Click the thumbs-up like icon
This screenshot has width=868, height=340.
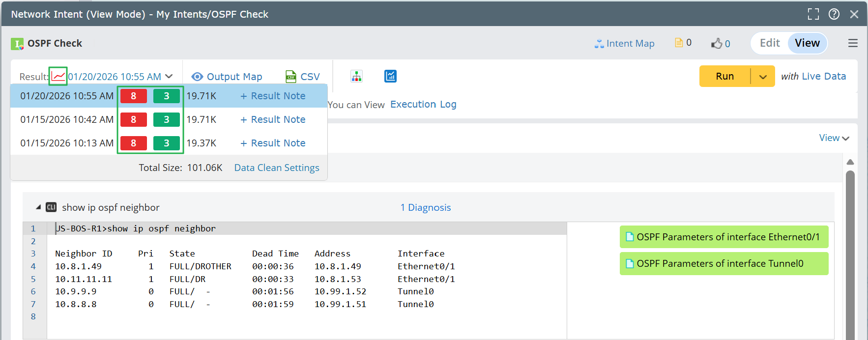717,43
